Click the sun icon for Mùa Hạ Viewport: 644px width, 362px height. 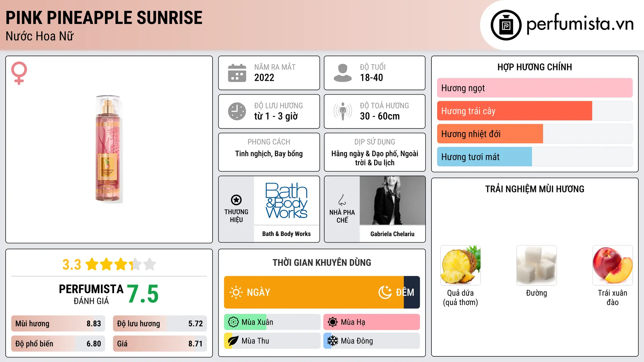(x=333, y=322)
